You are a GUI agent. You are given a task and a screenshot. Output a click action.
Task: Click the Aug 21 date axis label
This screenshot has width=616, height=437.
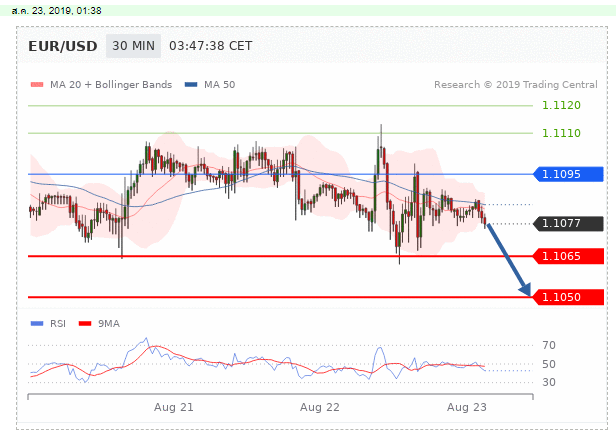pyautogui.click(x=174, y=407)
